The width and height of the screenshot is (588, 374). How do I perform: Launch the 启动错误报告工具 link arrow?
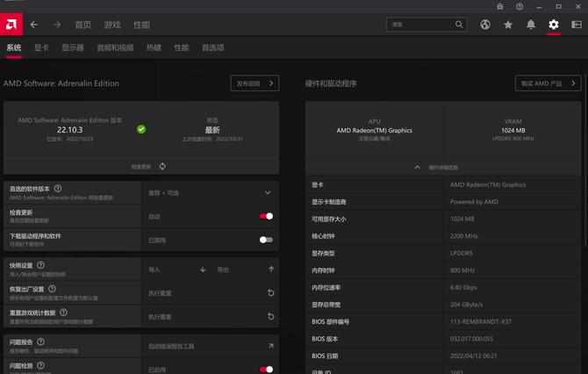click(x=271, y=346)
